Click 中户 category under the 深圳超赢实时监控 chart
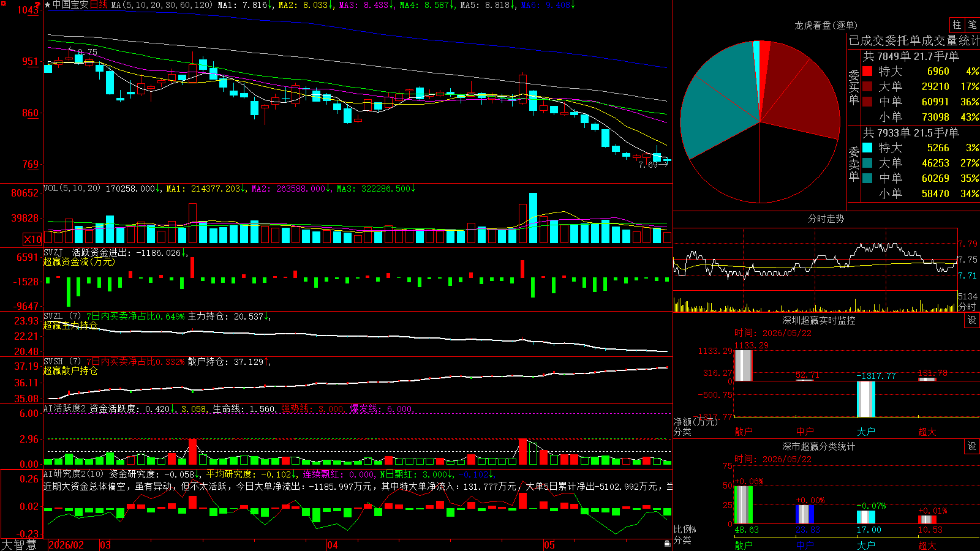 [805, 432]
